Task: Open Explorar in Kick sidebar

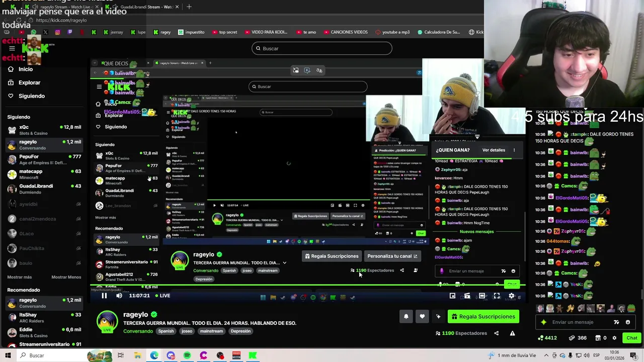Action: (29, 82)
